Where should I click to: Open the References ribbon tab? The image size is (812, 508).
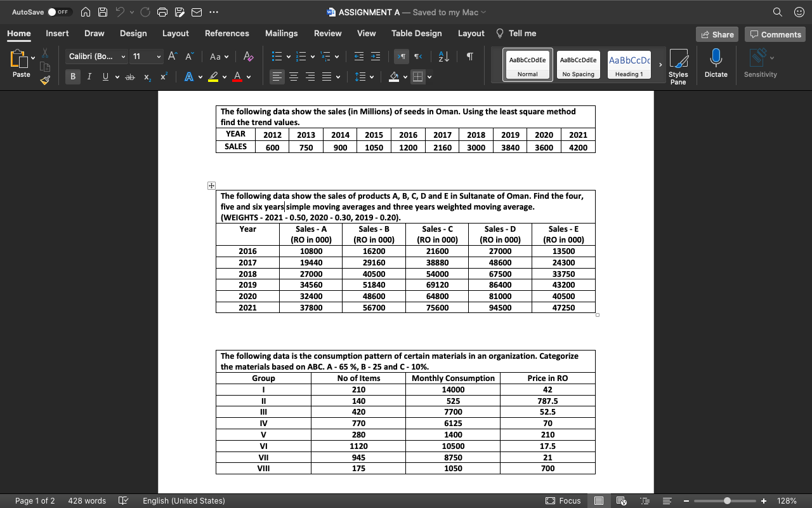226,34
